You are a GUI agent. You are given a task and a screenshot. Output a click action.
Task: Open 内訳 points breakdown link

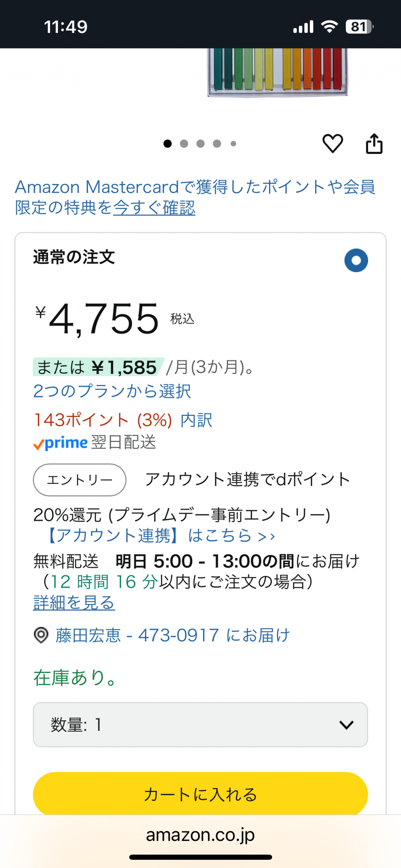coord(196,420)
